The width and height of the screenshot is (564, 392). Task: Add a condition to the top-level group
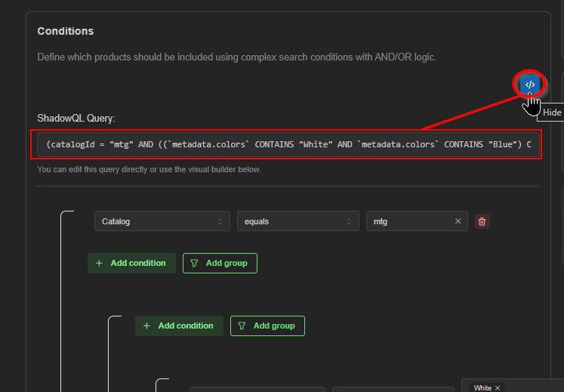131,263
